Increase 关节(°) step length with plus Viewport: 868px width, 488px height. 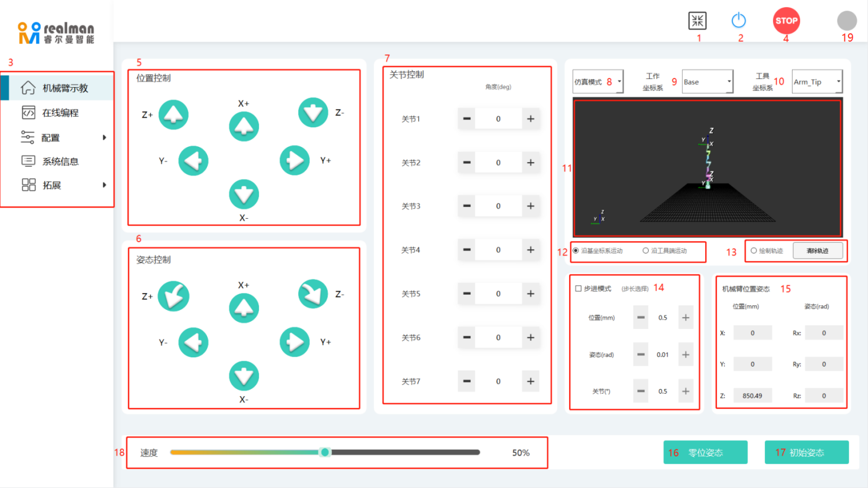pyautogui.click(x=686, y=391)
